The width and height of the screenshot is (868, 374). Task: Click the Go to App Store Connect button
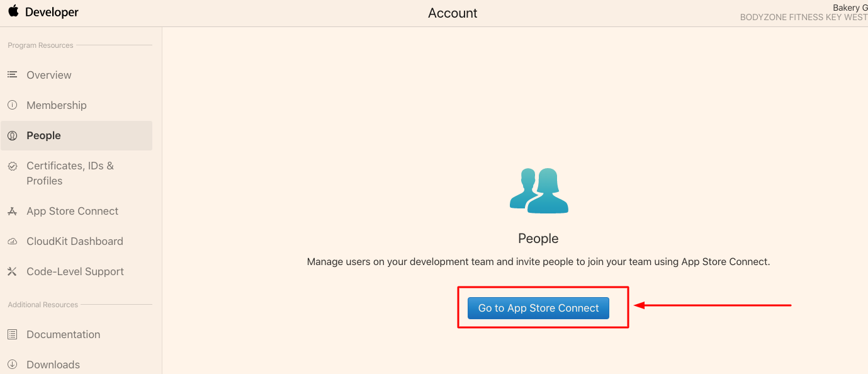tap(538, 308)
